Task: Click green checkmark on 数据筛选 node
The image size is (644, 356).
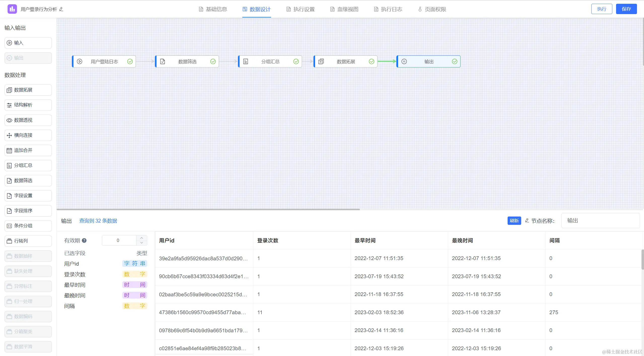Action: tap(213, 61)
